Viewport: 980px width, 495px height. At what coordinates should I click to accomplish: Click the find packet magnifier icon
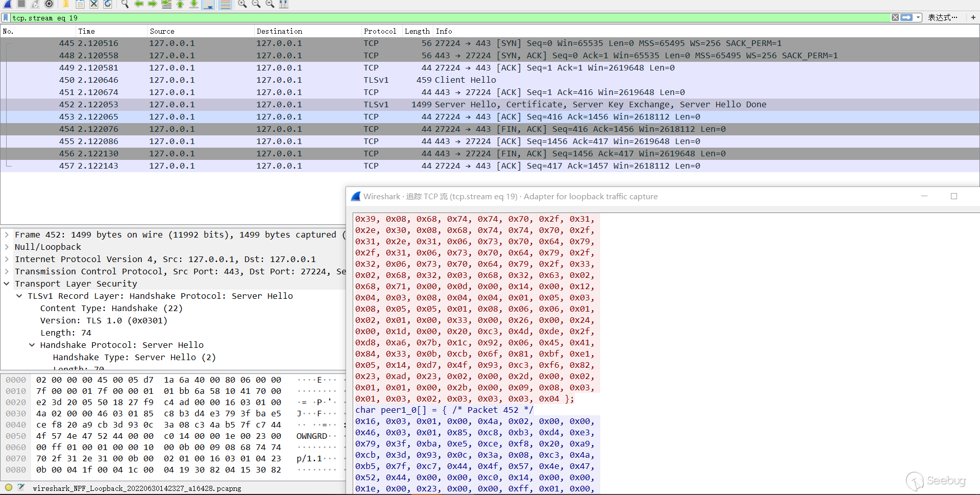[125, 4]
